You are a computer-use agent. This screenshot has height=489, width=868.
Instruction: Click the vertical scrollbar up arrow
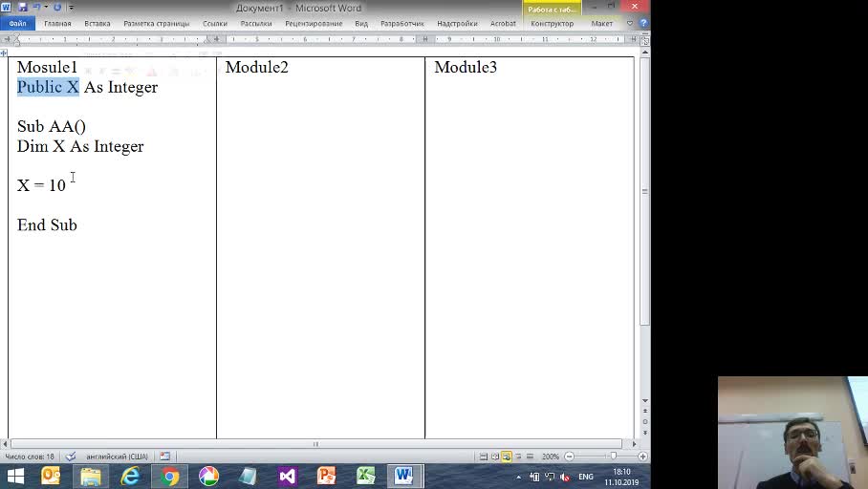click(x=645, y=52)
